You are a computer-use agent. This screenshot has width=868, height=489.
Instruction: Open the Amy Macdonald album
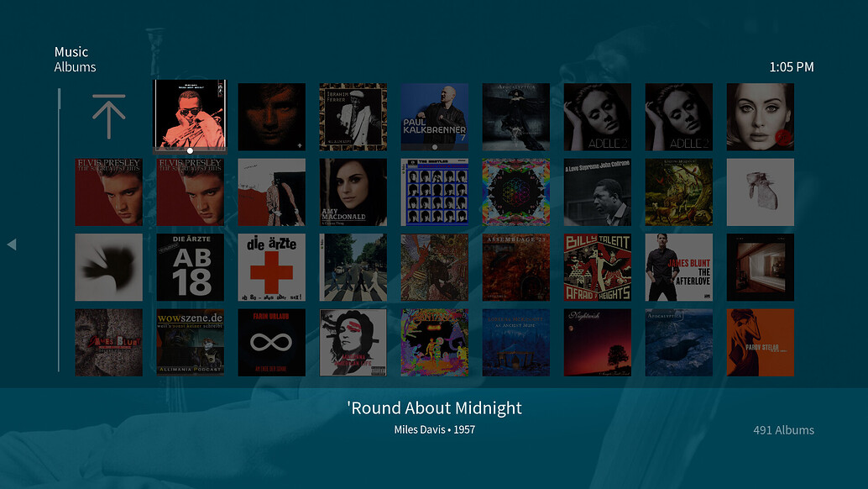click(353, 192)
